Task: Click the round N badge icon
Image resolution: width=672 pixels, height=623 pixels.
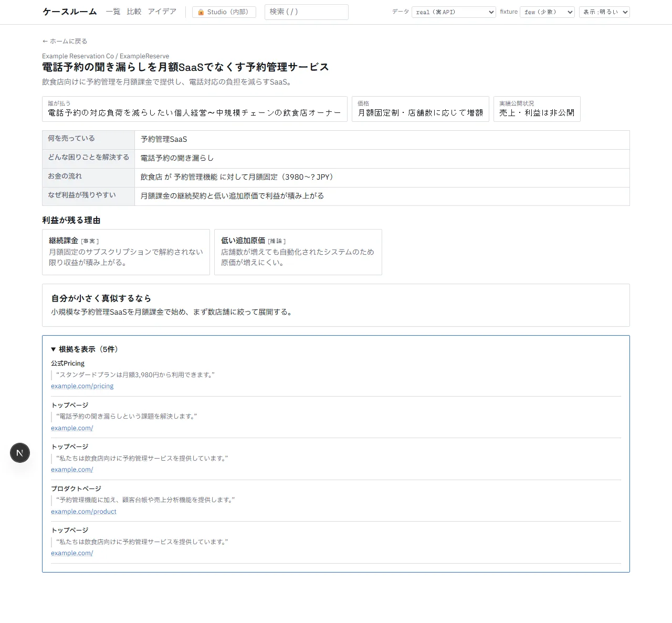Action: [x=20, y=453]
